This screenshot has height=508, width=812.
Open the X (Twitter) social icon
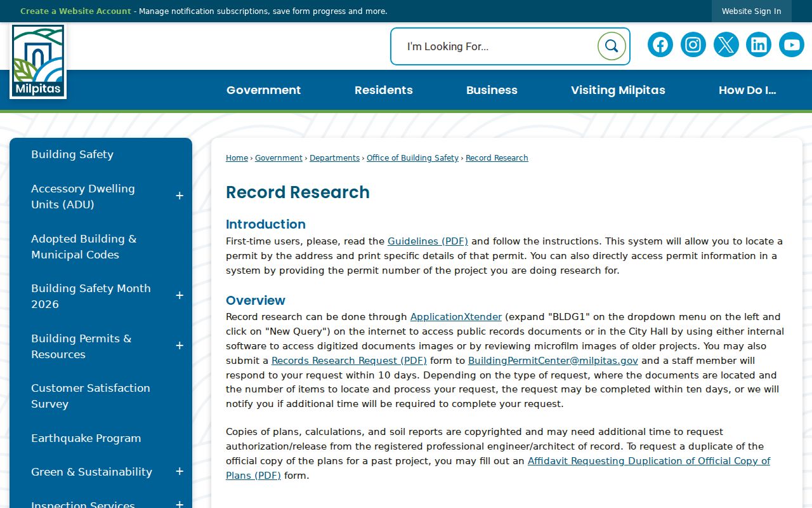726,44
